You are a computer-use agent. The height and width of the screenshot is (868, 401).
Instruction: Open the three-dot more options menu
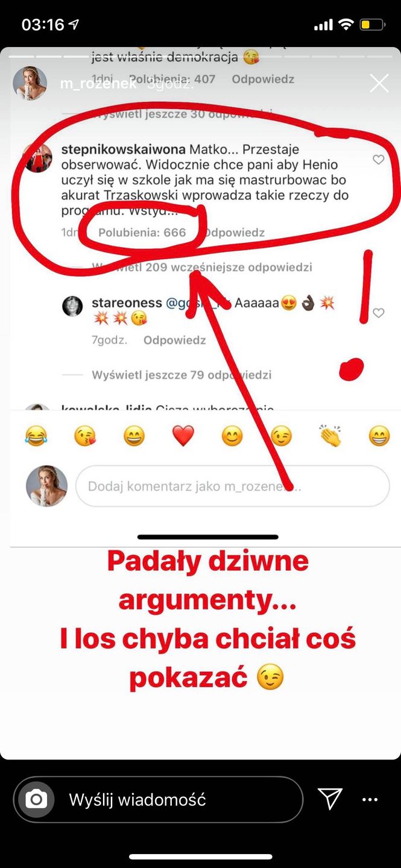[x=370, y=800]
